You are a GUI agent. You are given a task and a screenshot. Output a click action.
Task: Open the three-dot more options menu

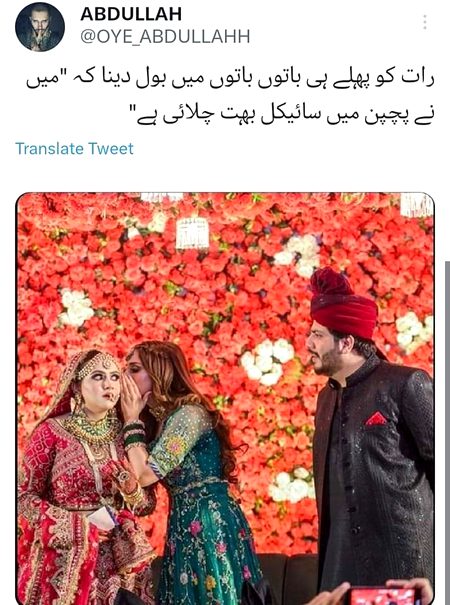tap(425, 22)
